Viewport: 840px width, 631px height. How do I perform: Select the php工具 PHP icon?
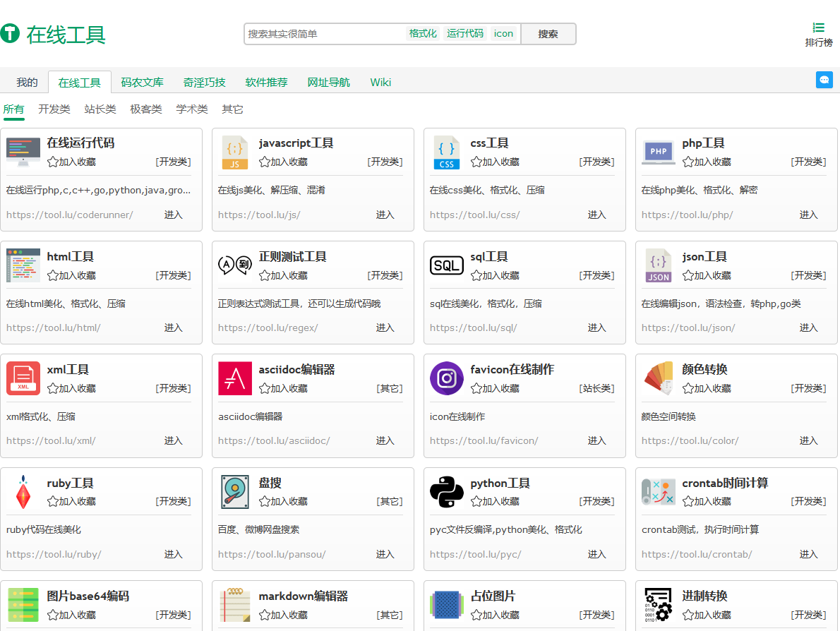point(659,152)
